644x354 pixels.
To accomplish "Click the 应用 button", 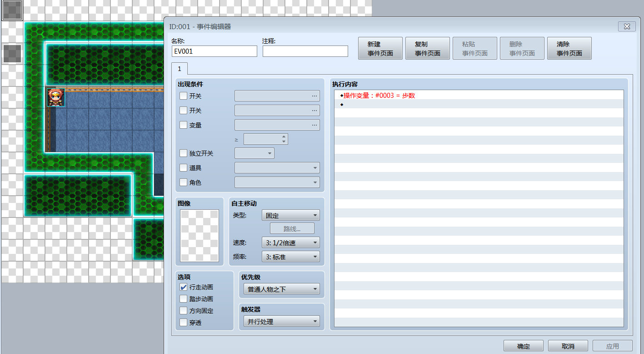I will tap(613, 346).
